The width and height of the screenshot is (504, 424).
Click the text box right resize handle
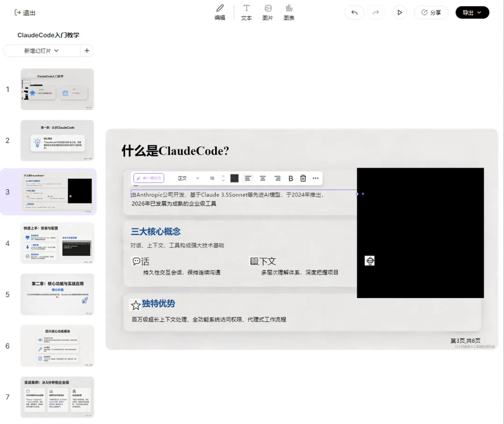click(x=357, y=194)
